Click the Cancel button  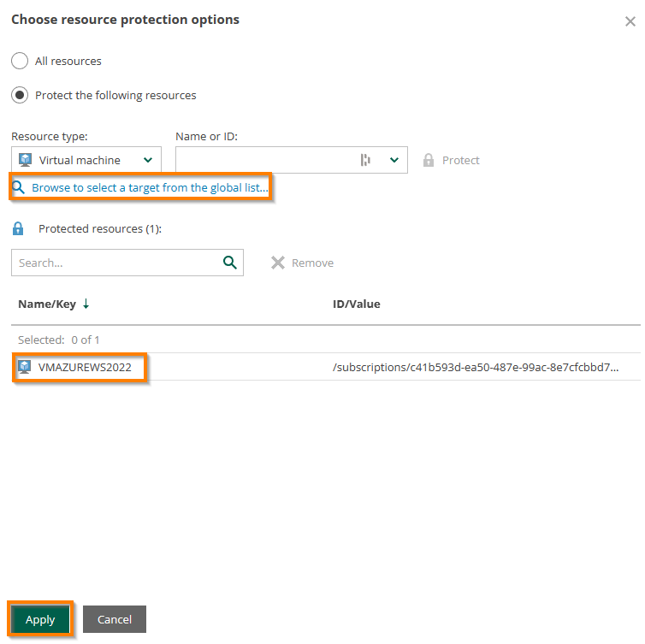(115, 620)
